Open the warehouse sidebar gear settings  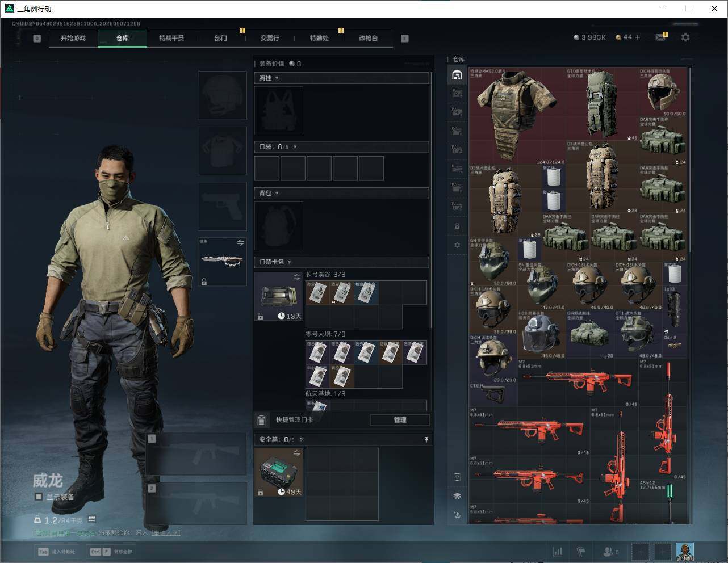tap(457, 245)
